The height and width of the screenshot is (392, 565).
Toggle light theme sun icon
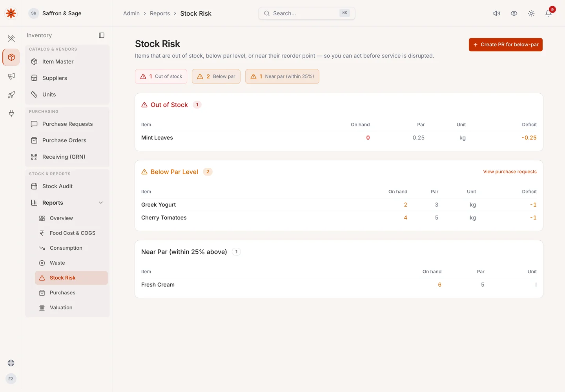pyautogui.click(x=531, y=13)
